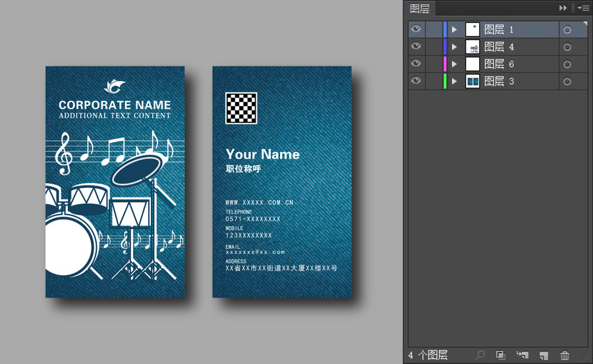Select the cymbal in the drum illustration
Screen dimensions: 593x364
pyautogui.click(x=137, y=171)
